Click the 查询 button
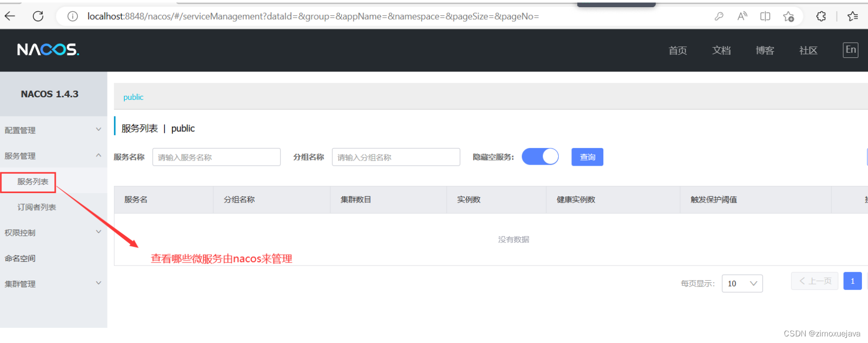The width and height of the screenshot is (868, 343). click(587, 157)
